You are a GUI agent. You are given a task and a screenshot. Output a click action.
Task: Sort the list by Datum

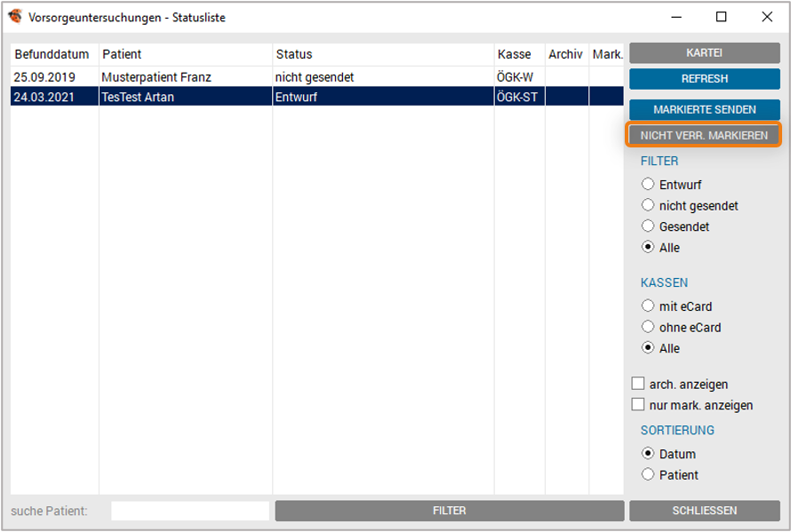click(x=648, y=453)
